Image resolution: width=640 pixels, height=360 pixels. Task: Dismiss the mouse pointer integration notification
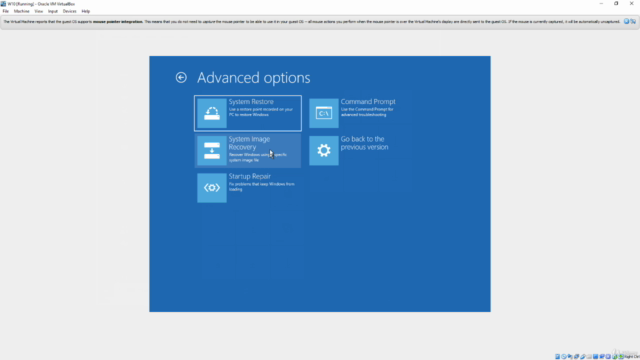pyautogui.click(x=627, y=21)
